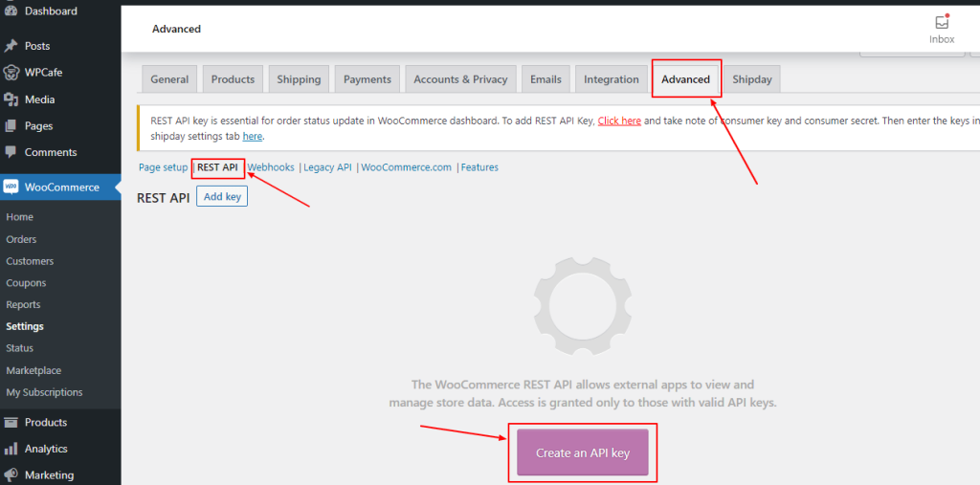Click the Analytics menu label
The image size is (980, 485).
point(46,449)
